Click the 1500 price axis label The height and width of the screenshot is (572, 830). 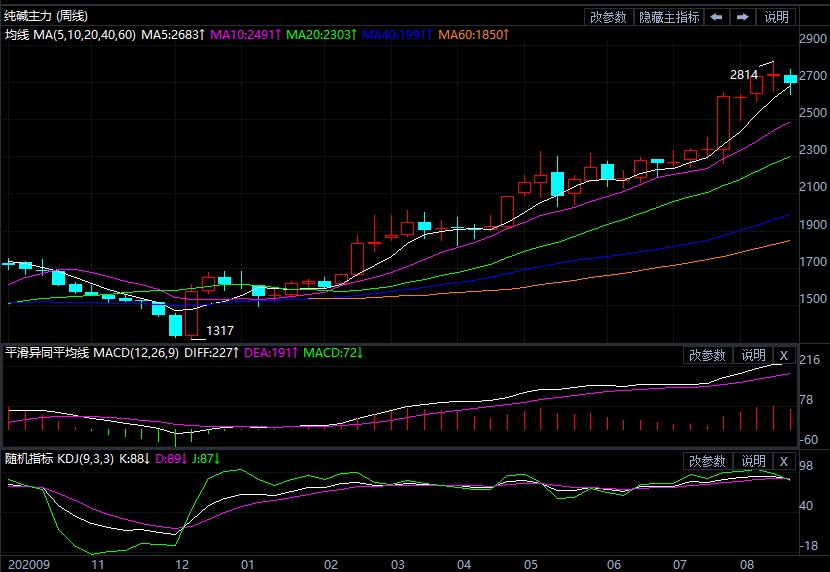pyautogui.click(x=813, y=298)
